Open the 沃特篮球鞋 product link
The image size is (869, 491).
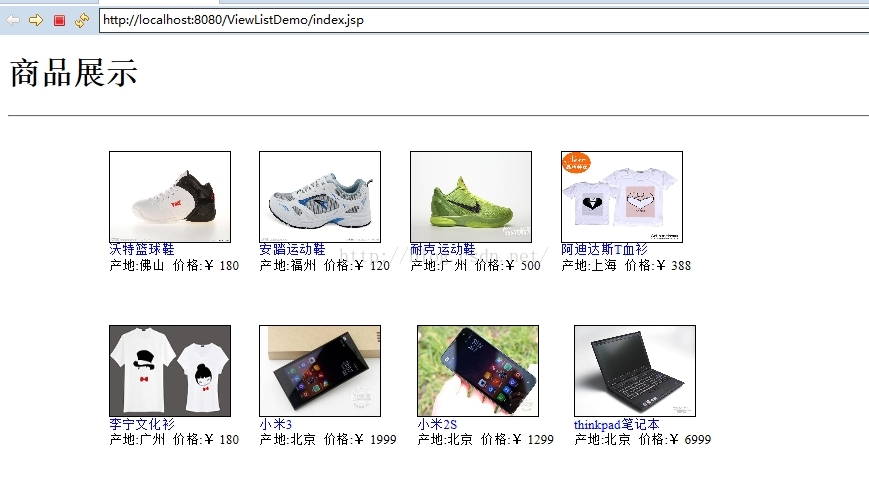click(142, 250)
